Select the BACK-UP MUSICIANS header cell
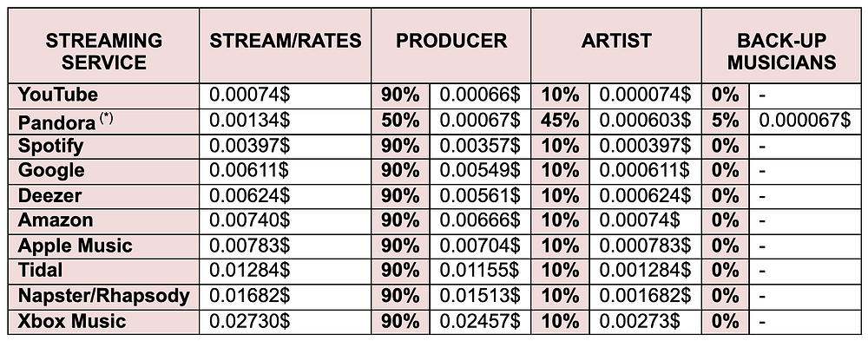The height and width of the screenshot is (341, 868). click(781, 46)
